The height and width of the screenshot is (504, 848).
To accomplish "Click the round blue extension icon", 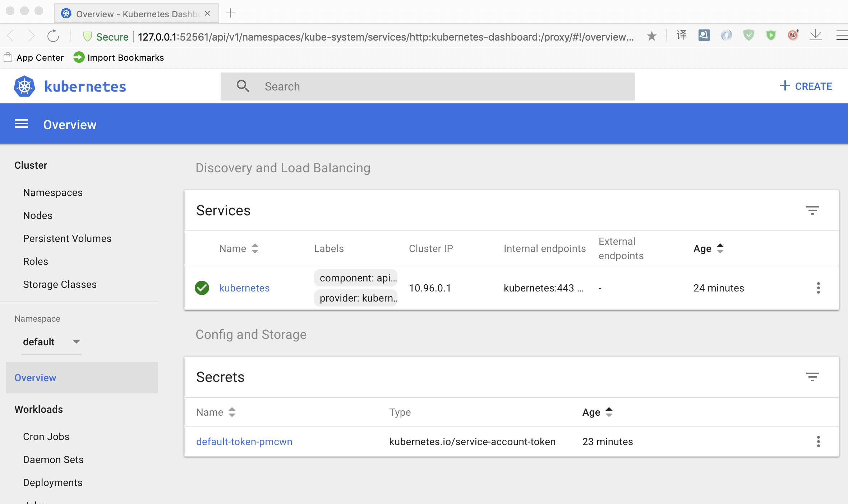I will (x=727, y=35).
